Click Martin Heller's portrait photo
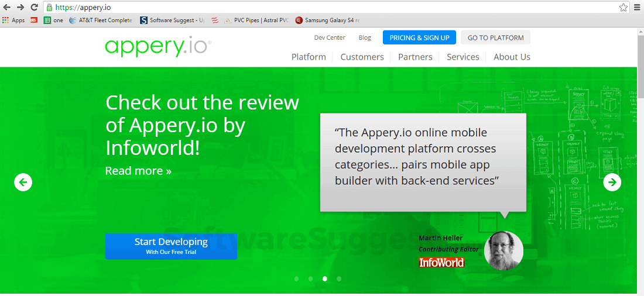 point(503,251)
